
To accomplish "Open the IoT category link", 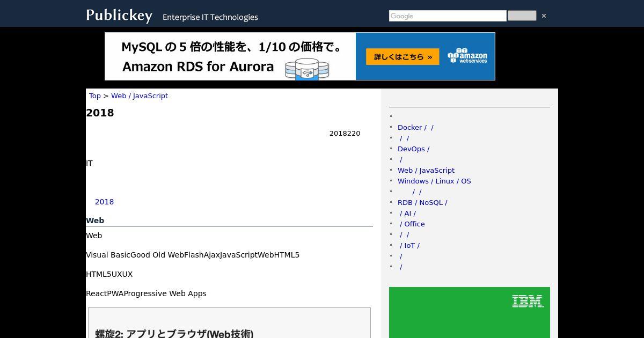I will pos(409,245).
